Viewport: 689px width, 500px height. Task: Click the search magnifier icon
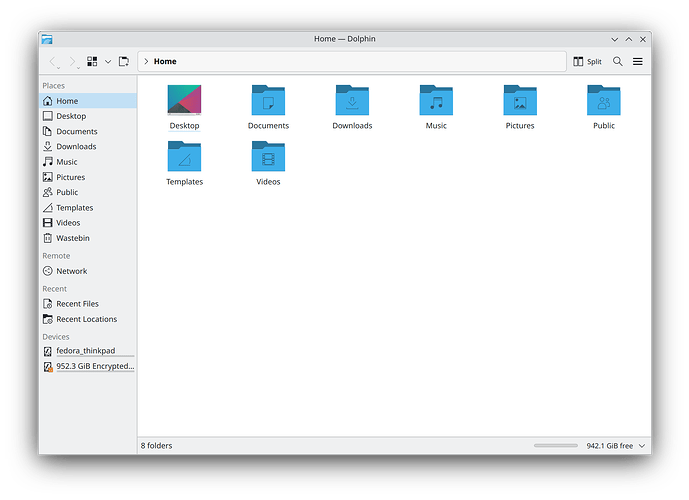point(618,61)
